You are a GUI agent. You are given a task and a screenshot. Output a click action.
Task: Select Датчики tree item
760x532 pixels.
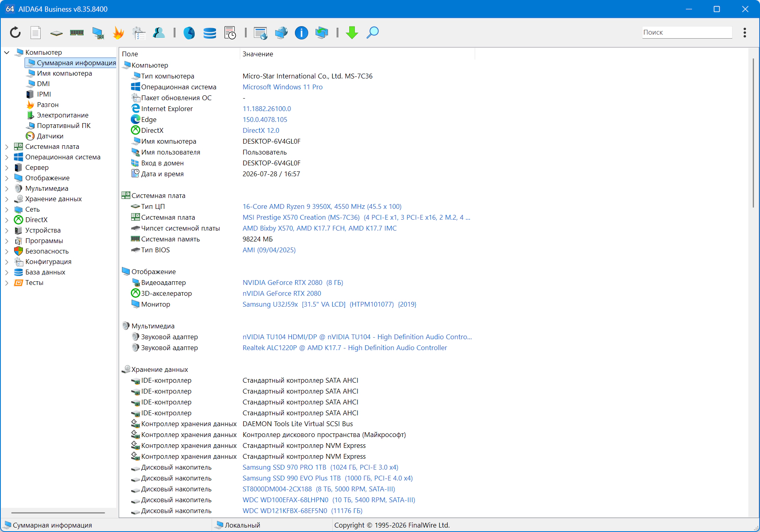tap(50, 136)
